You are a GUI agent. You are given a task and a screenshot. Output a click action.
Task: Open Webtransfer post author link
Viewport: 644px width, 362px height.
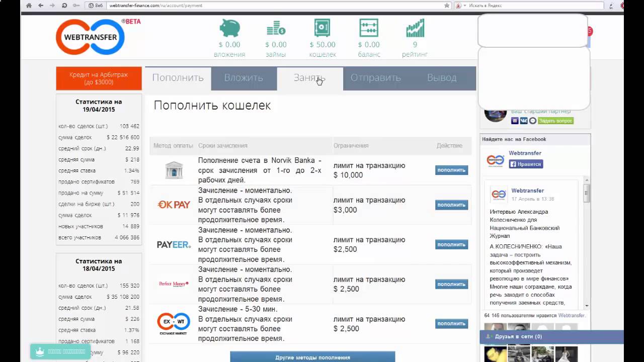click(527, 191)
